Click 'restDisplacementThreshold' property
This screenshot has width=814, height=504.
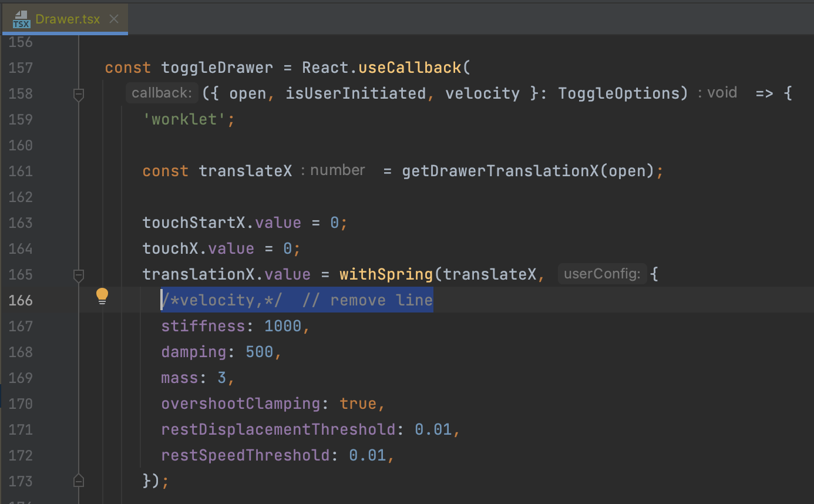click(278, 429)
